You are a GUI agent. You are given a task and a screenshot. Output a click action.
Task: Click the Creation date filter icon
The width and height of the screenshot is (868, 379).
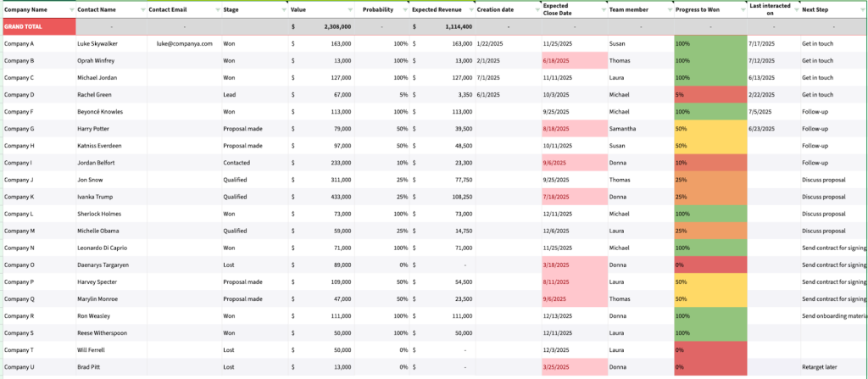click(x=537, y=10)
